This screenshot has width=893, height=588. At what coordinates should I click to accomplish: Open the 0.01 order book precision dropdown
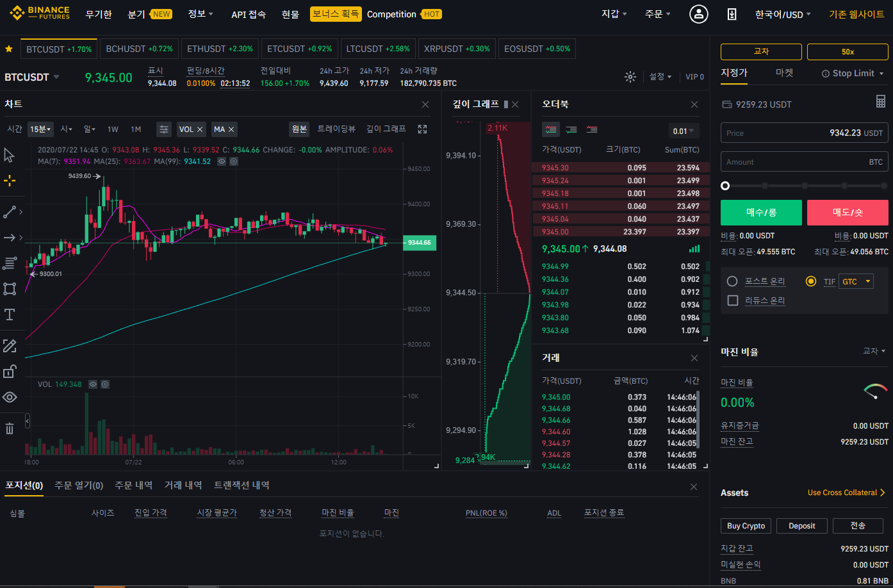pyautogui.click(x=684, y=131)
